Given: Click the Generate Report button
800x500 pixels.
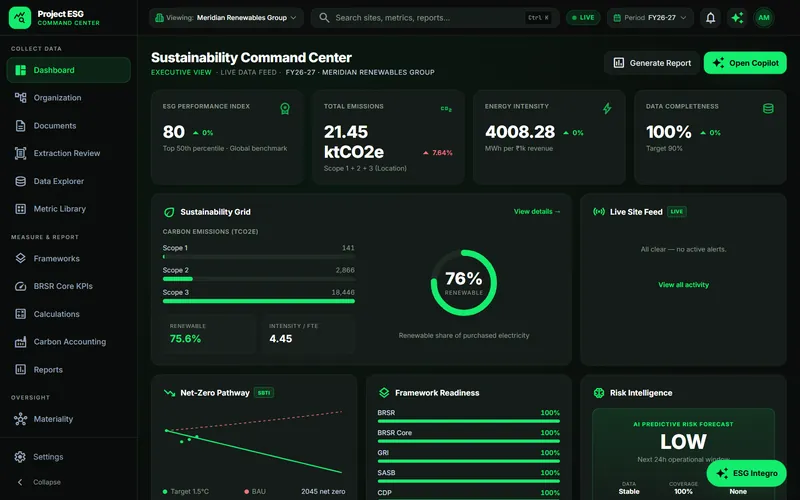Looking at the screenshot, I should [652, 63].
